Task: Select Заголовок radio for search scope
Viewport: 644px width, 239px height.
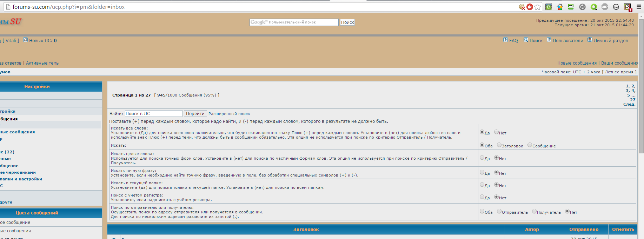Action: tap(499, 145)
